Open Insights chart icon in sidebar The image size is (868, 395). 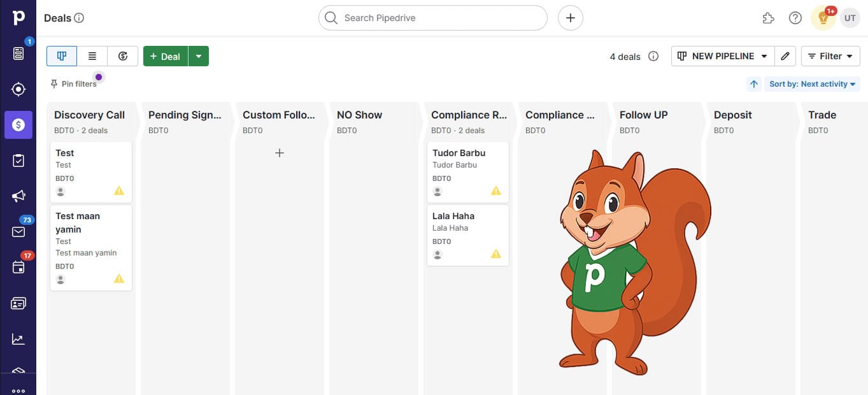[18, 339]
